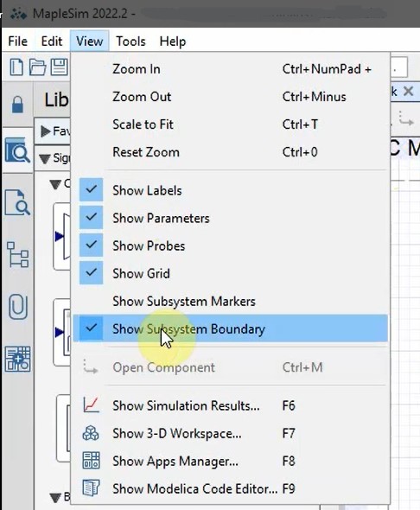Click the lock icon in sidebar

point(17,105)
